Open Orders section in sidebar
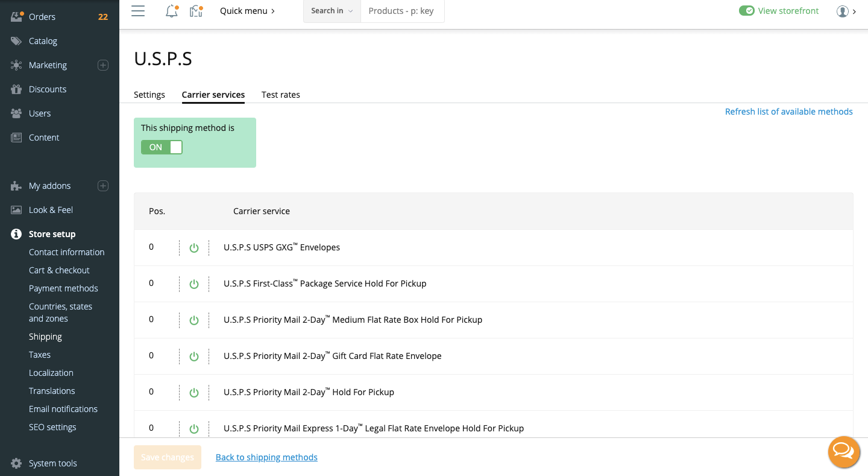 [x=42, y=17]
